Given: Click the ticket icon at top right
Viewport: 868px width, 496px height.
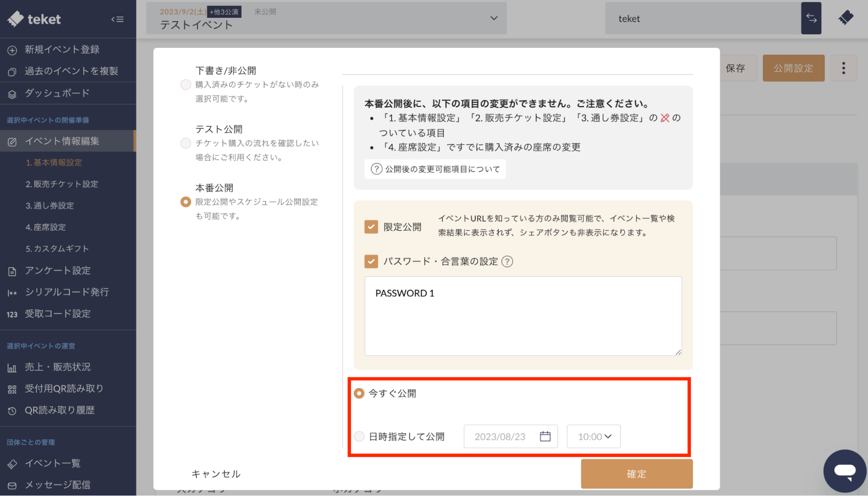Looking at the screenshot, I should pyautogui.click(x=845, y=18).
